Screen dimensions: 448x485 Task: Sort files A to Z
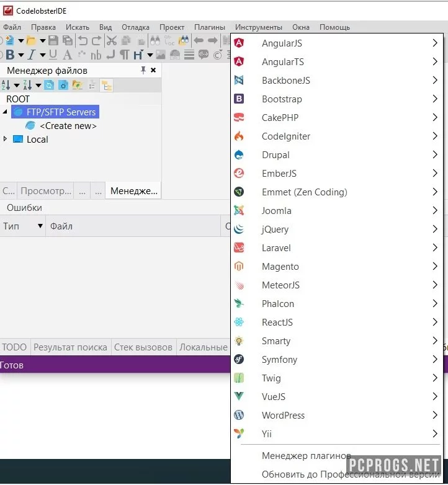(6, 85)
